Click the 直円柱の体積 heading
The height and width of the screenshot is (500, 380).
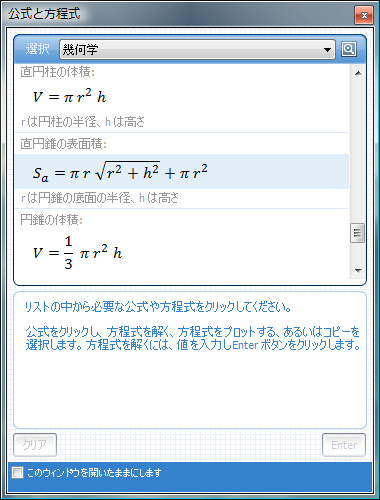[57, 72]
